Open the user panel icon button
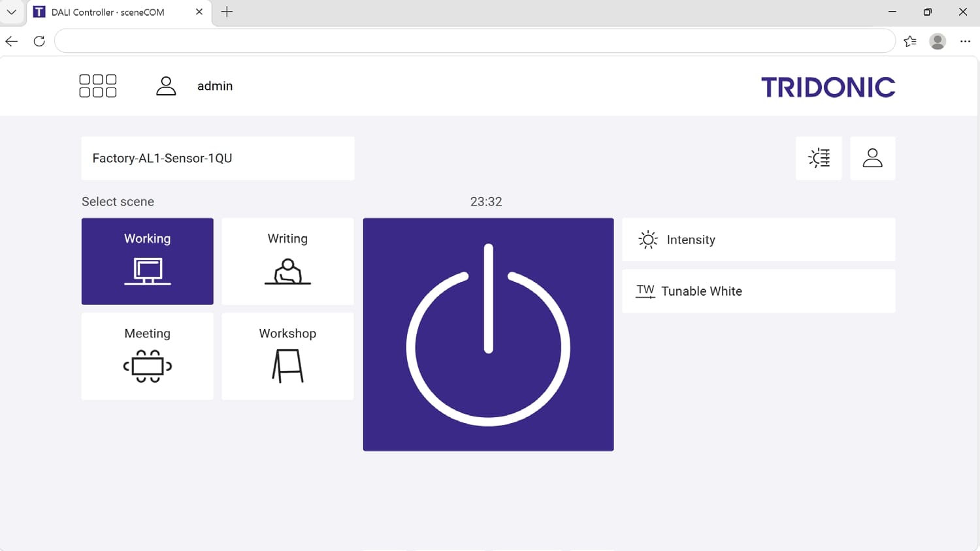 pyautogui.click(x=873, y=158)
